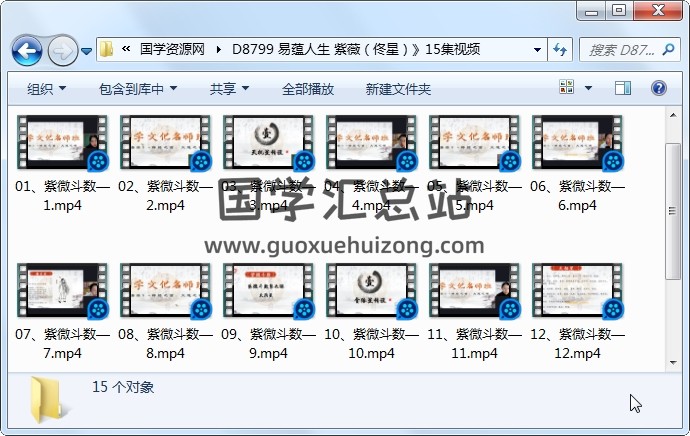Expand the address bar history dropdown
The image size is (690, 436).
click(x=537, y=49)
